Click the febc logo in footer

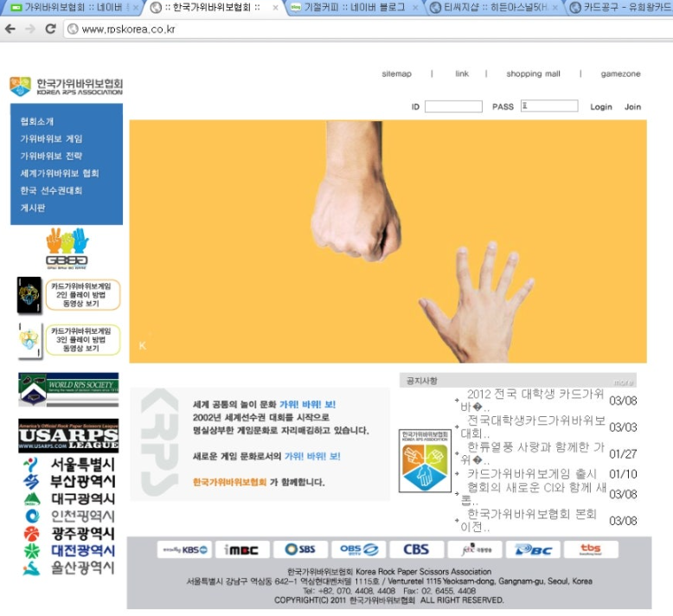click(x=475, y=549)
